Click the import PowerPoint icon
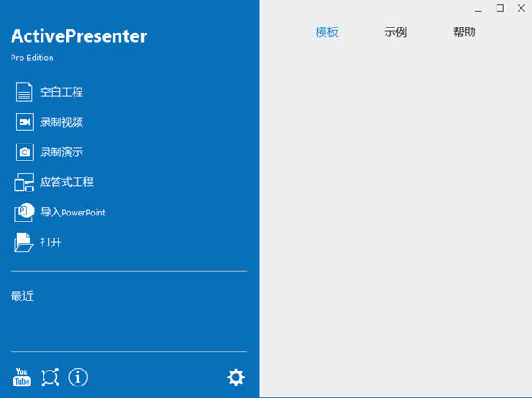 coord(24,212)
